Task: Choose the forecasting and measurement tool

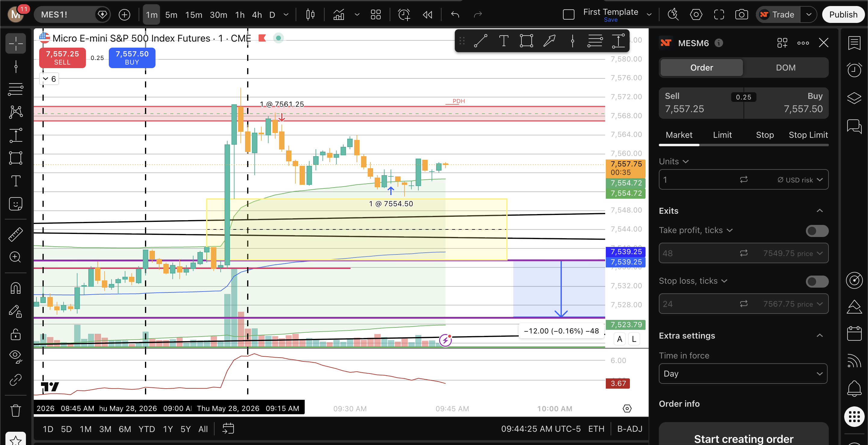Action: (x=15, y=135)
